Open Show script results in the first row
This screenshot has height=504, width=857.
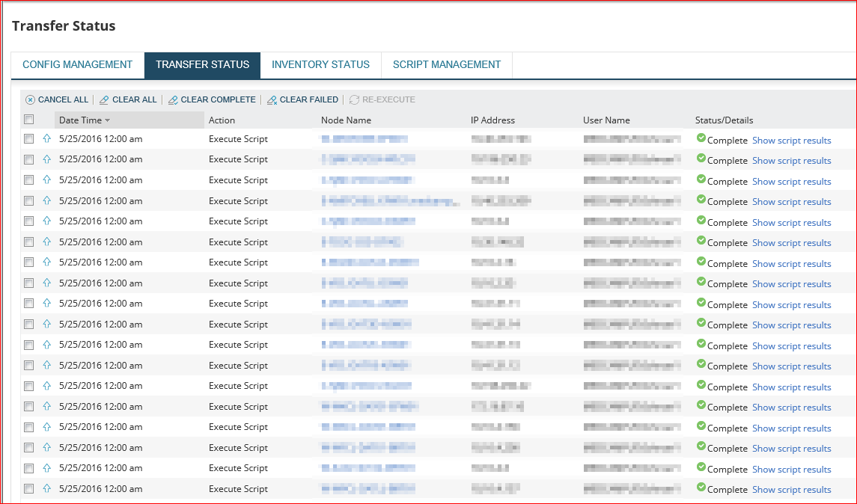(791, 141)
